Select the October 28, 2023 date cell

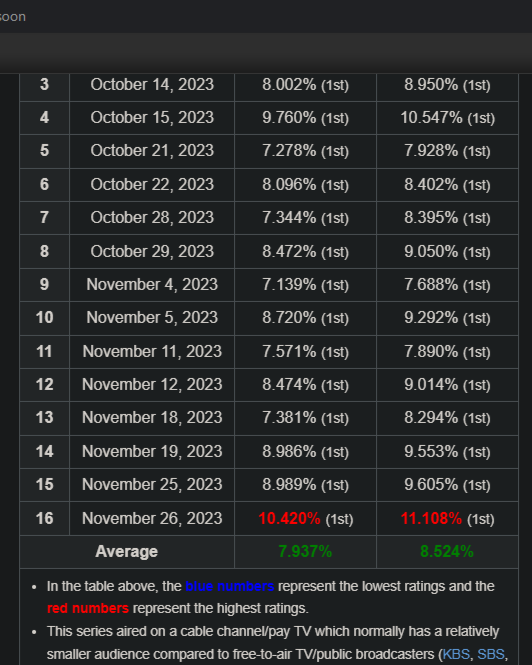pyautogui.click(x=152, y=218)
